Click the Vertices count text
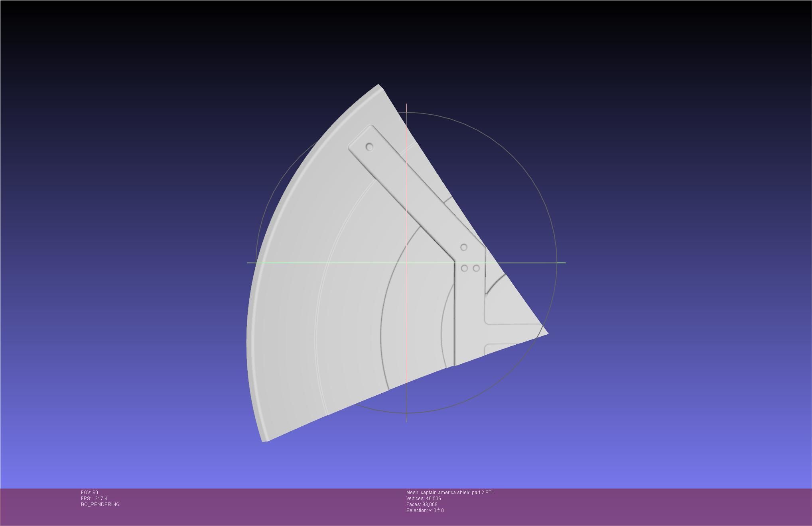812x526 pixels. tap(424, 499)
